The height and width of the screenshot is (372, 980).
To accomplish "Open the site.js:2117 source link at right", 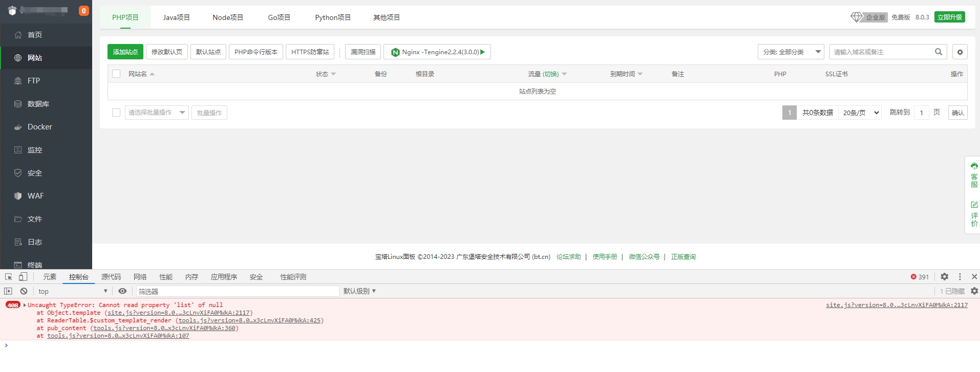I will 897,305.
